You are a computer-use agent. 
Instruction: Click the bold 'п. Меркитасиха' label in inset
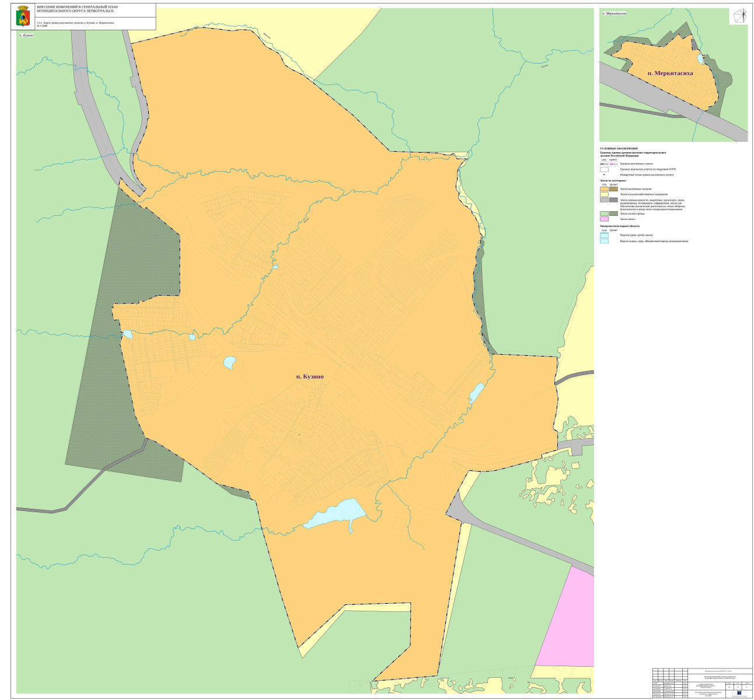pos(670,73)
